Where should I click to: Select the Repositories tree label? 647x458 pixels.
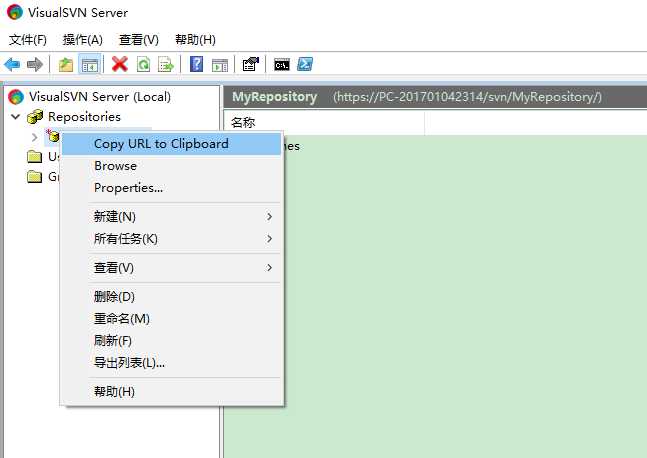click(x=85, y=117)
